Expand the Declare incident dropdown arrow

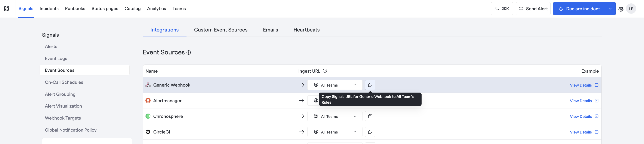[610, 9]
